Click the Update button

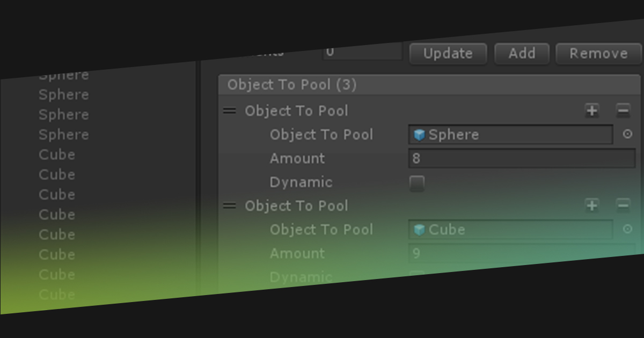tap(448, 53)
